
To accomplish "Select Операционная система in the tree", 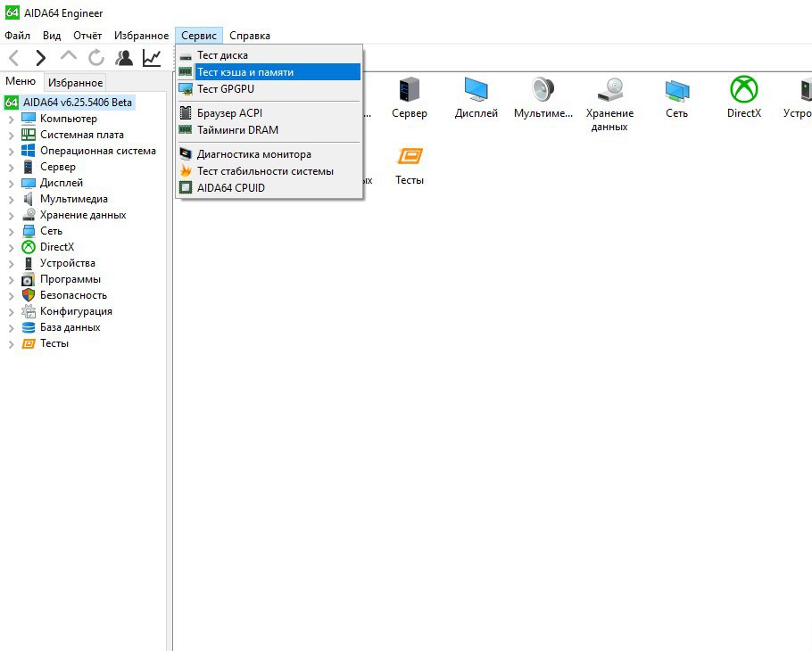I will (x=98, y=151).
